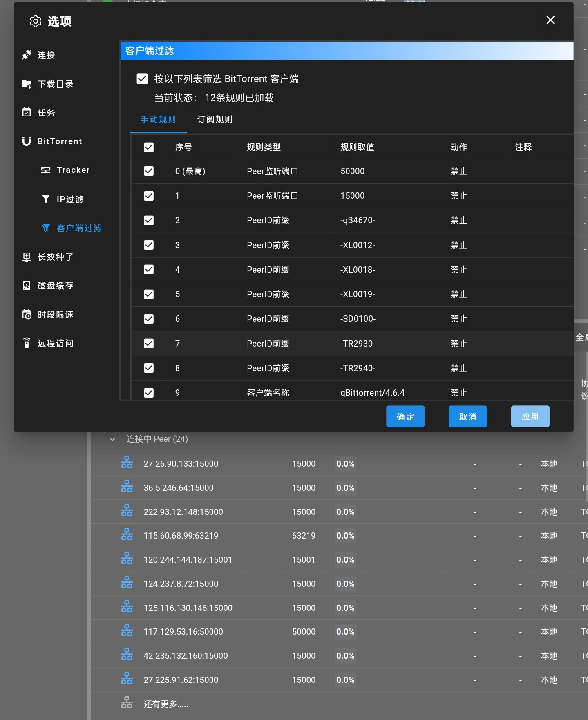Click the IP过滤 funnel icon
Viewport: 588px width, 720px height.
tap(46, 199)
